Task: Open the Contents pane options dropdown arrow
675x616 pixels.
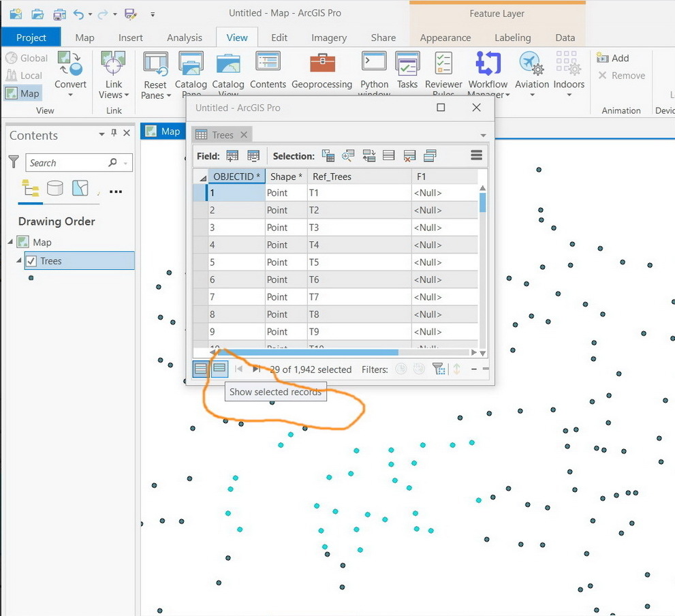Action: (x=101, y=134)
